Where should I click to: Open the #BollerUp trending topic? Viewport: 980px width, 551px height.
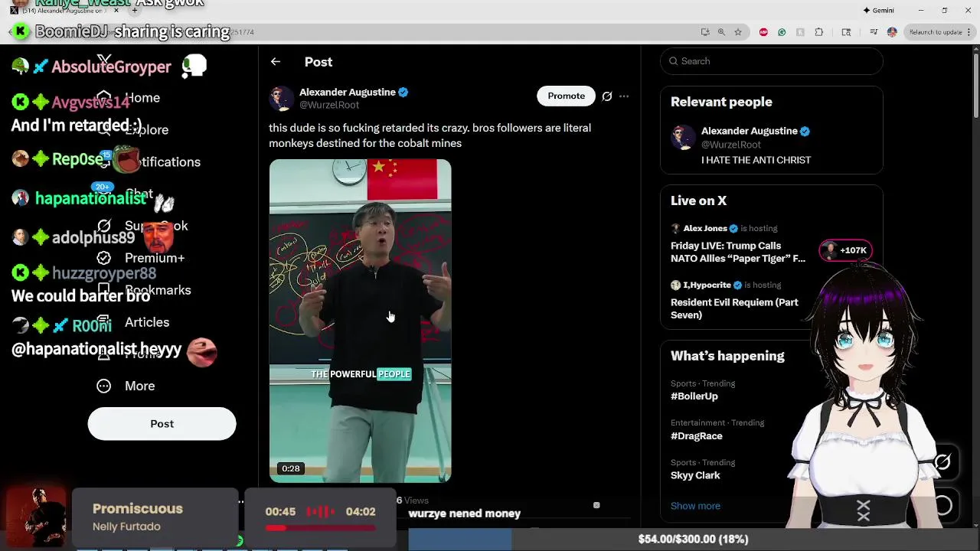(694, 396)
